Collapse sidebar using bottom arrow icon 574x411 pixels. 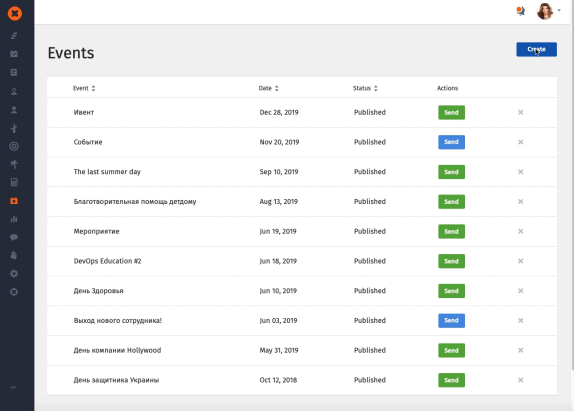point(14,387)
